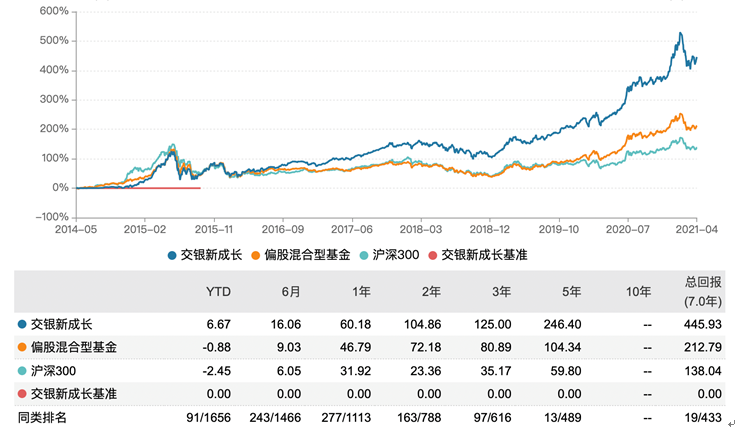Click x-axis date label 2017-06
Screen dimensions: 736x431
[x=352, y=229]
